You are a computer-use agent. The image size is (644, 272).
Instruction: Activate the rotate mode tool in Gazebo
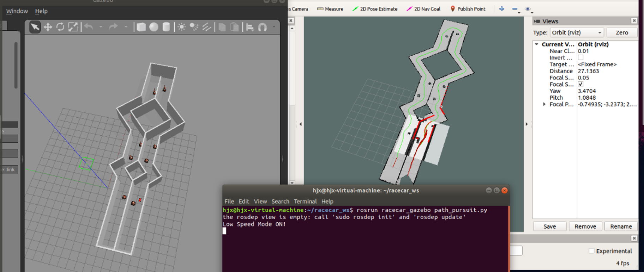pos(60,27)
